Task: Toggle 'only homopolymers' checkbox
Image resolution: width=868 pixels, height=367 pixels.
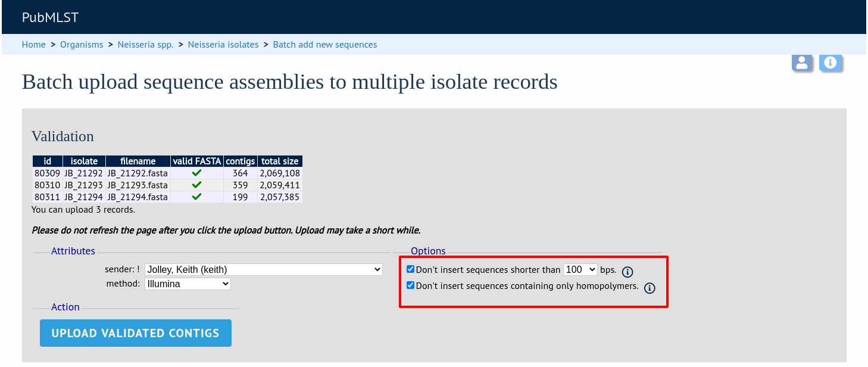Action: [x=410, y=285]
